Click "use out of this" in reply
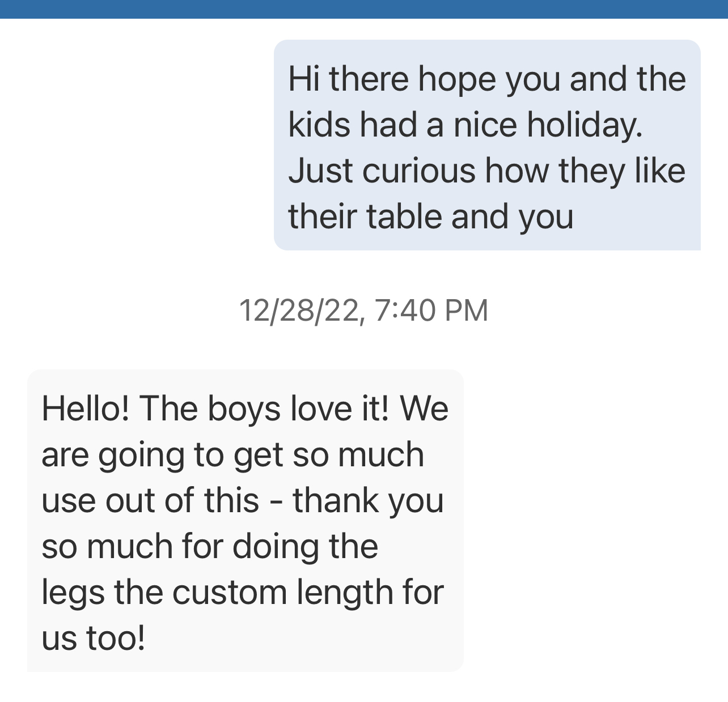Viewport: 728px width, 702px height. point(150,501)
